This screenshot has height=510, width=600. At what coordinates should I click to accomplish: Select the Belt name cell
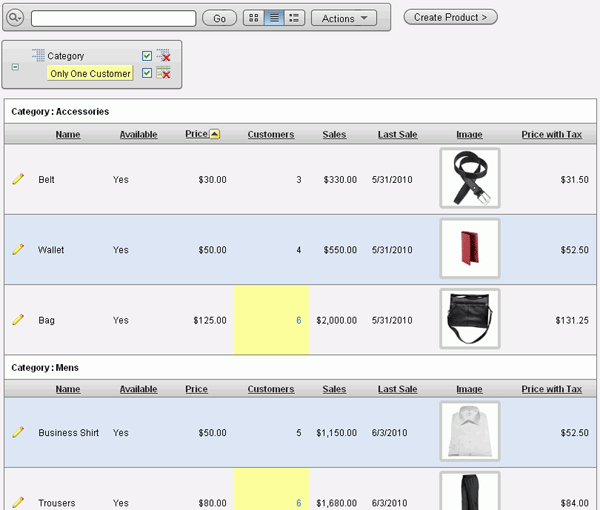pyautogui.click(x=46, y=179)
